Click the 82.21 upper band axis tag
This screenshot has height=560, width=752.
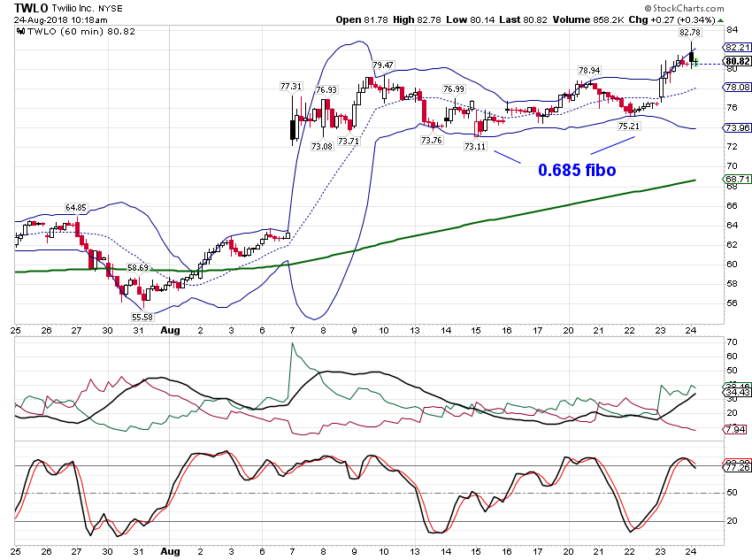pos(737,47)
